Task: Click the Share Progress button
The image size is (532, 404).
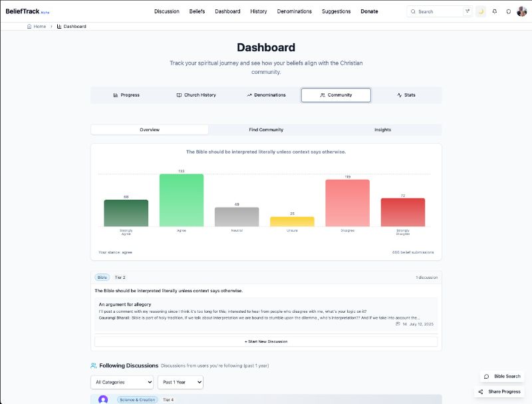Action: coord(499,391)
